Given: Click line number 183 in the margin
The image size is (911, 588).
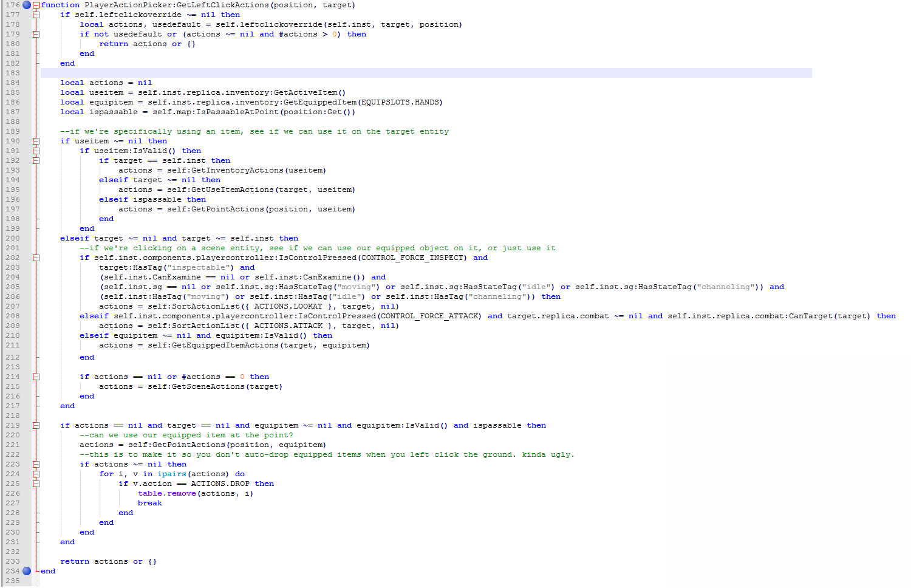Looking at the screenshot, I should coord(12,73).
